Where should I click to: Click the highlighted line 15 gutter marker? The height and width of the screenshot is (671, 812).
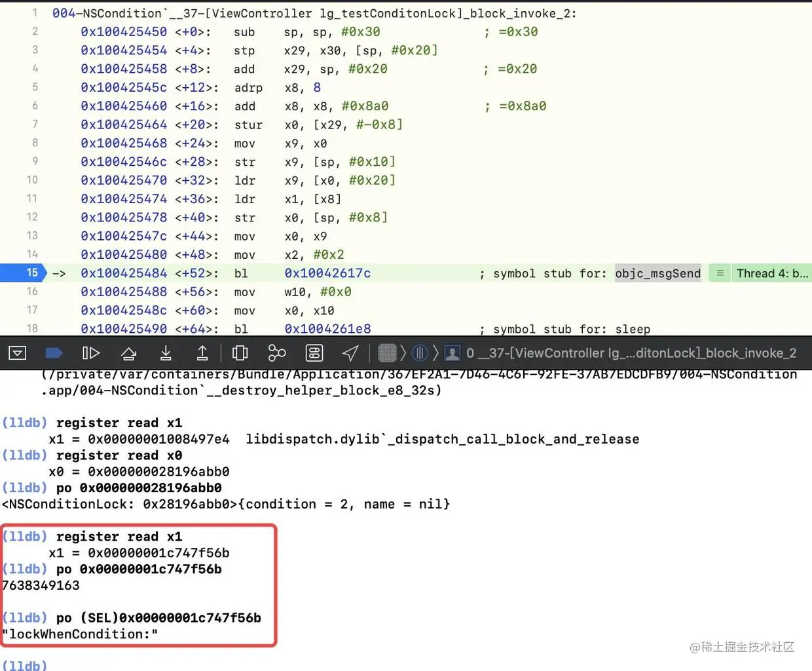tap(23, 273)
